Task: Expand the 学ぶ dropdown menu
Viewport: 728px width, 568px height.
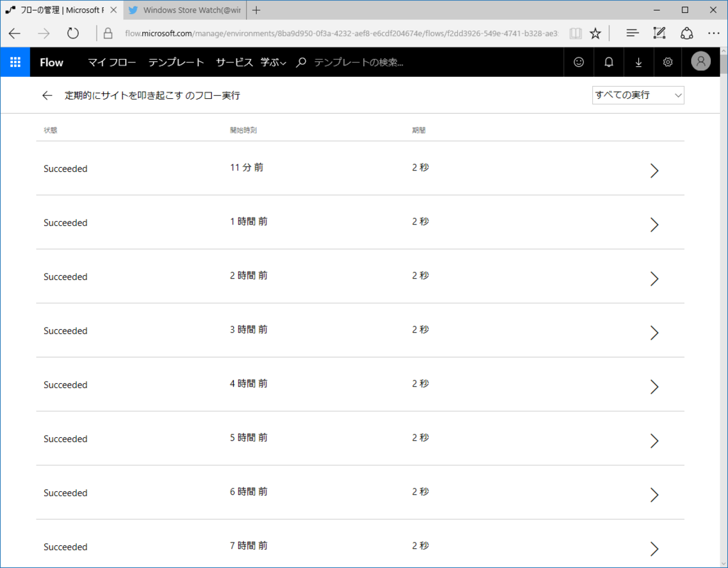Action: point(273,63)
